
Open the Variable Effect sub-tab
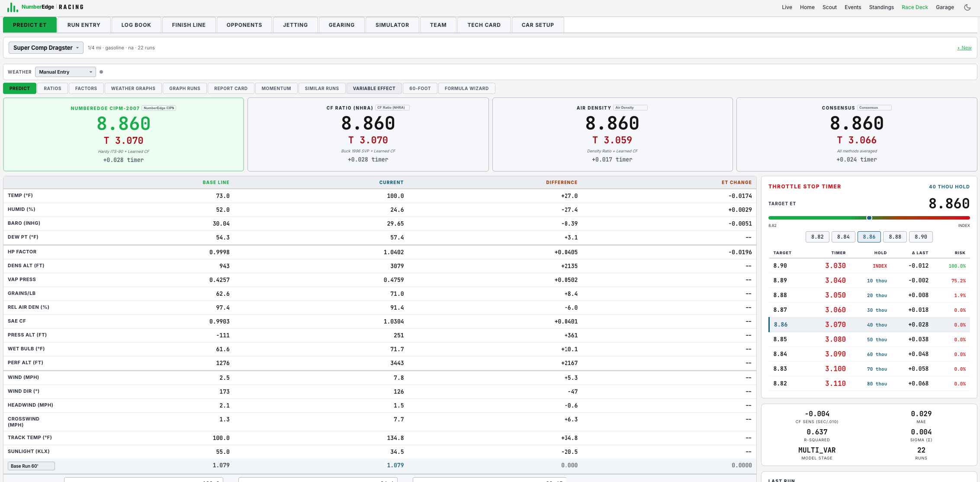pyautogui.click(x=374, y=88)
